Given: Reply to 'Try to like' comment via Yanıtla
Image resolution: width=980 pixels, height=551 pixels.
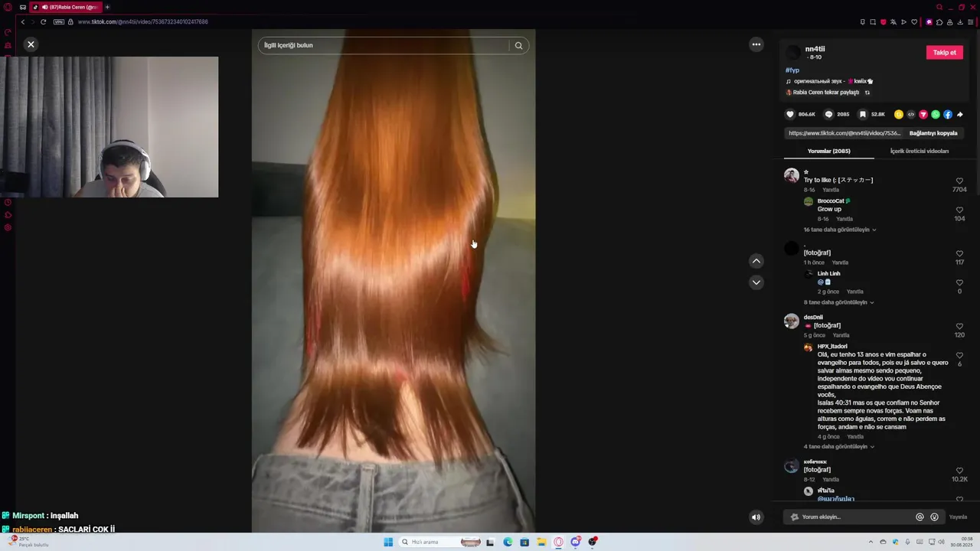Looking at the screenshot, I should (831, 190).
